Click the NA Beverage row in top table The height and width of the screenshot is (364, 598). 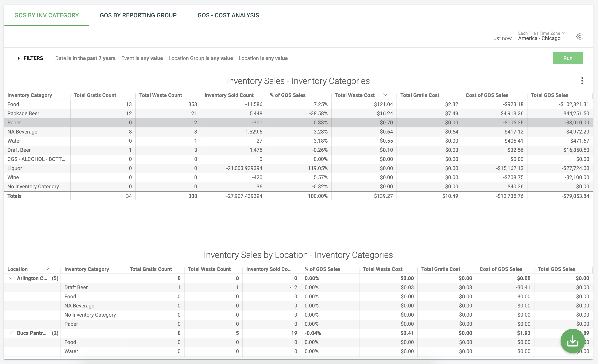pyautogui.click(x=298, y=132)
